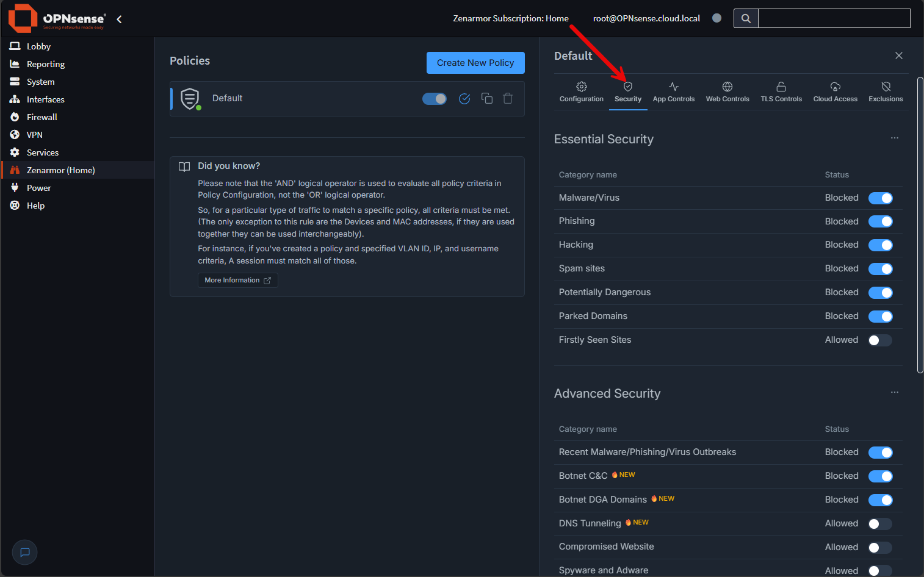
Task: Click the shield icon beside the Default policy
Action: [189, 98]
